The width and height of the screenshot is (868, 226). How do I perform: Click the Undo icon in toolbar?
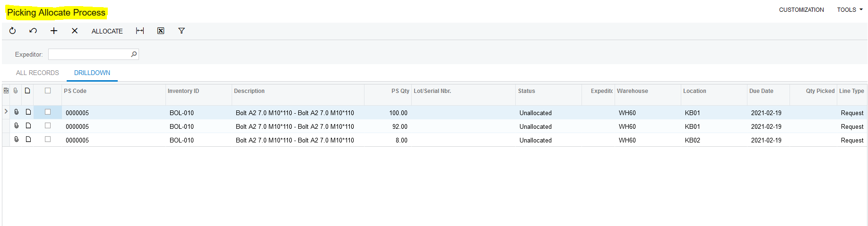click(x=33, y=31)
